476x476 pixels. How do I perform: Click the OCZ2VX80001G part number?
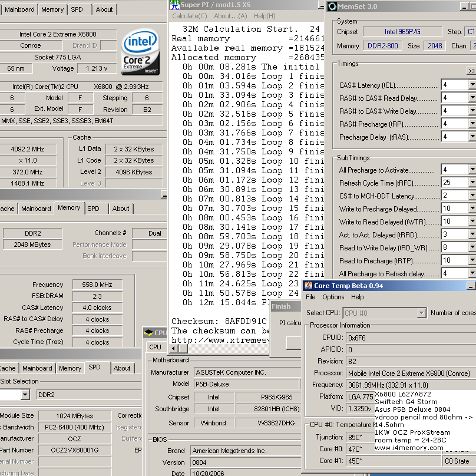pyautogui.click(x=75, y=450)
